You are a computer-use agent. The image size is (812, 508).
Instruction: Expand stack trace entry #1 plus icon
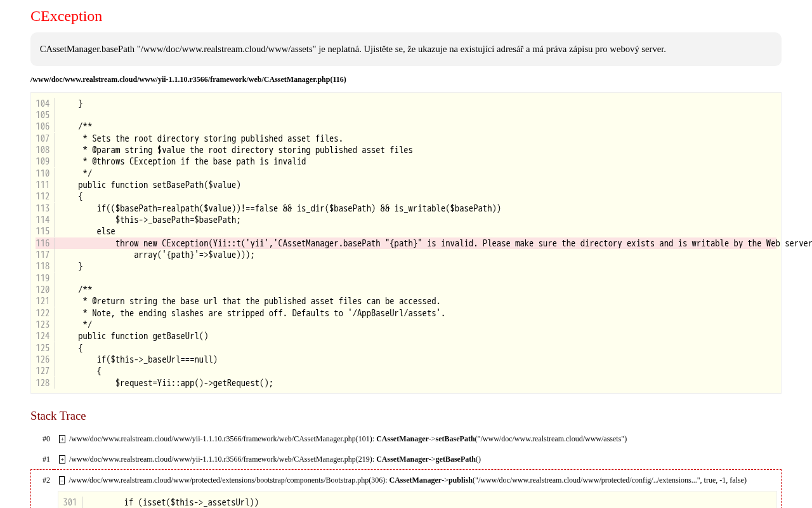click(62, 459)
